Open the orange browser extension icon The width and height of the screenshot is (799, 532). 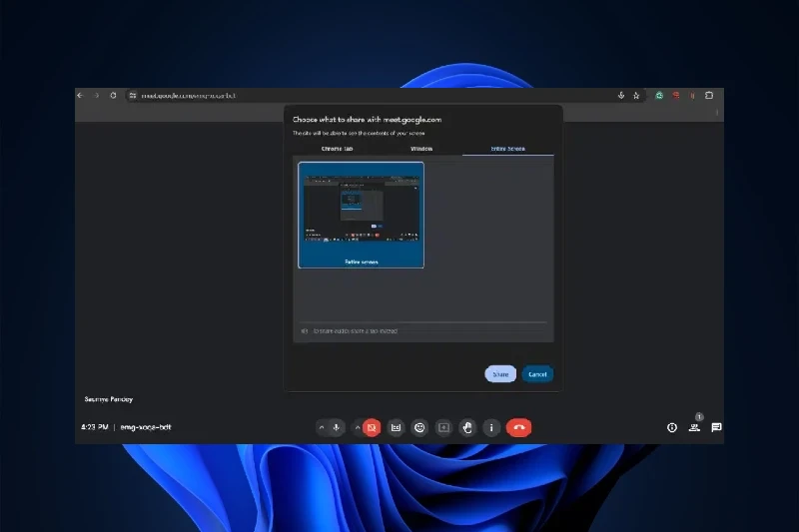pos(692,95)
